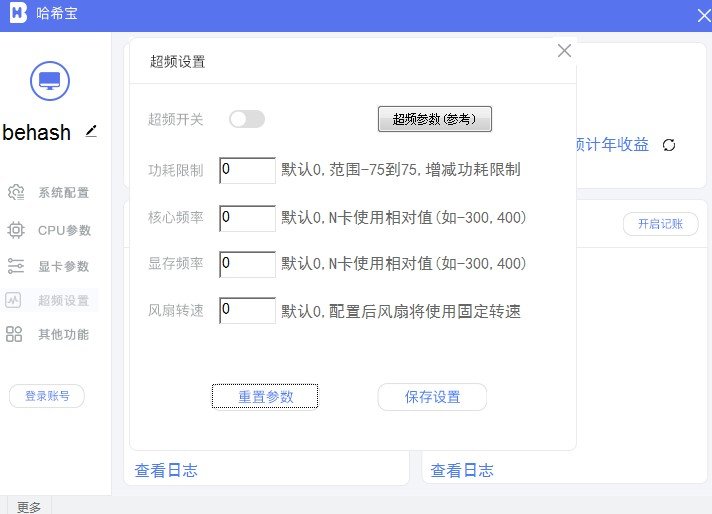Click the CPU参数 chip icon
712x514 pixels.
click(16, 230)
